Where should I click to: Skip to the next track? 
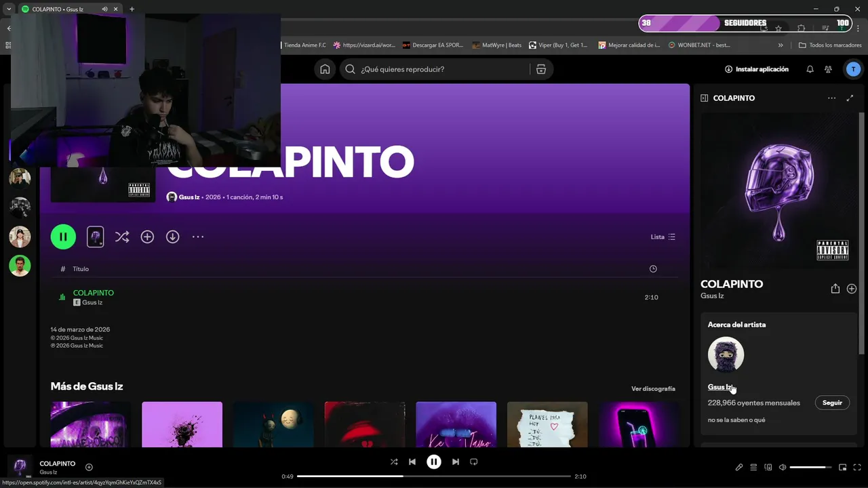[x=456, y=462]
